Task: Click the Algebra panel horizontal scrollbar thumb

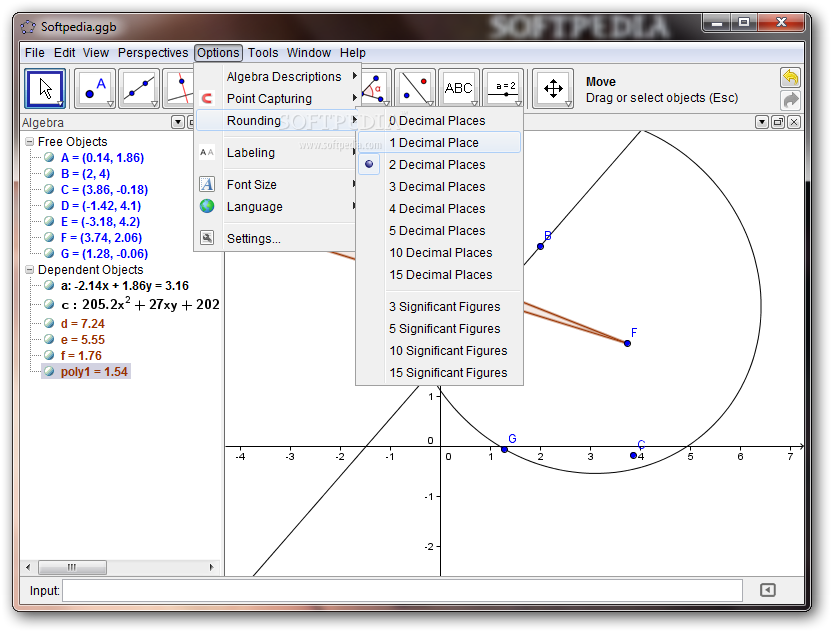Action: 72,567
